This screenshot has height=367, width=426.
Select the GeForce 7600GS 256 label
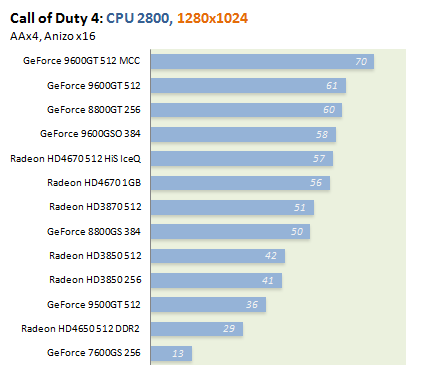click(x=94, y=353)
